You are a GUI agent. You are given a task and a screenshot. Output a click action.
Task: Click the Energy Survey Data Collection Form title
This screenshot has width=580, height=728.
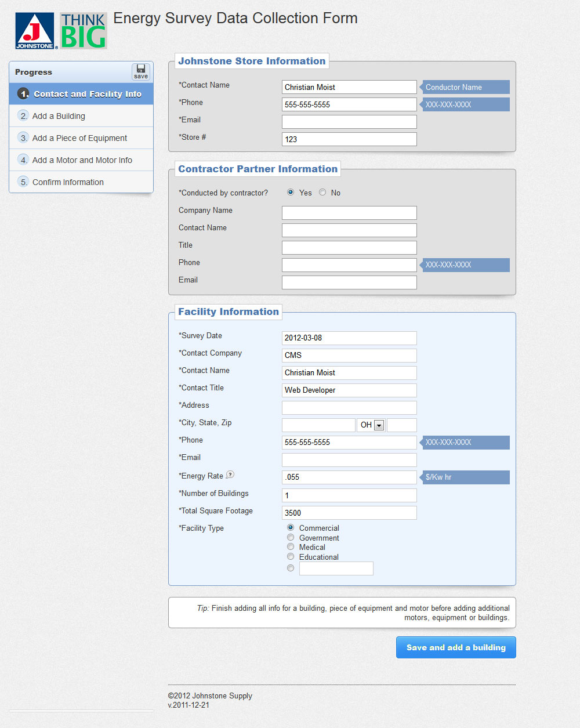click(235, 19)
